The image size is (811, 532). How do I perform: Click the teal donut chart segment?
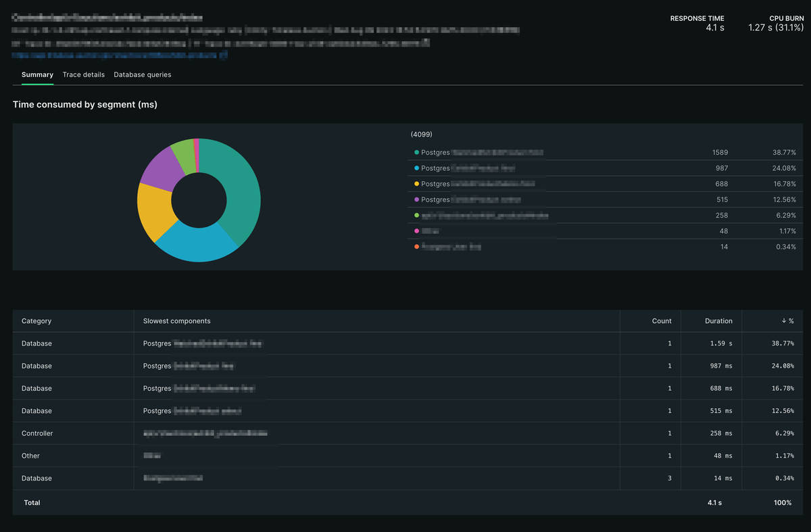point(240,186)
